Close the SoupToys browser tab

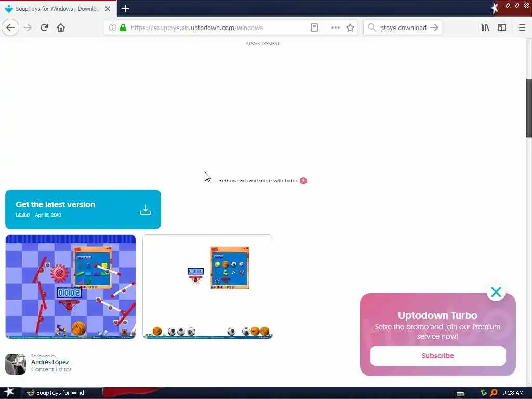click(x=108, y=9)
